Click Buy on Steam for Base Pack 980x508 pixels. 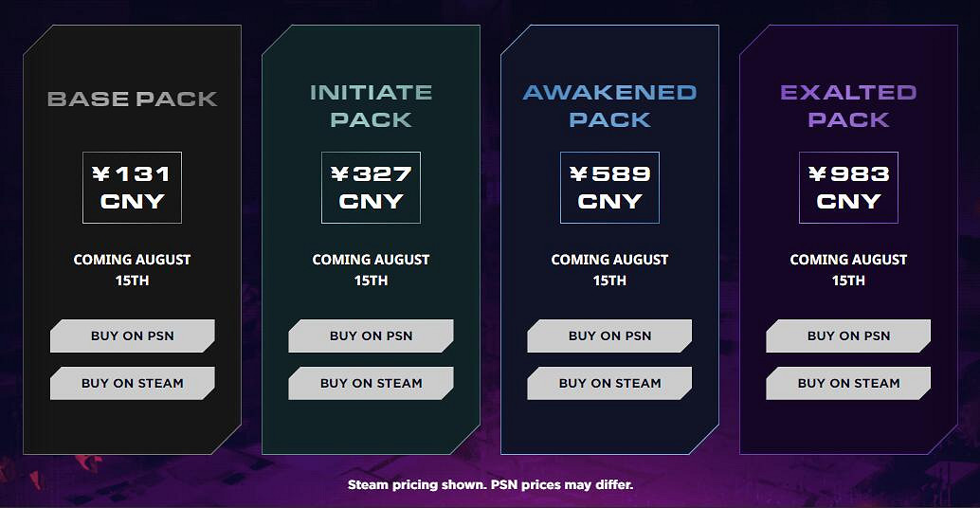[133, 383]
